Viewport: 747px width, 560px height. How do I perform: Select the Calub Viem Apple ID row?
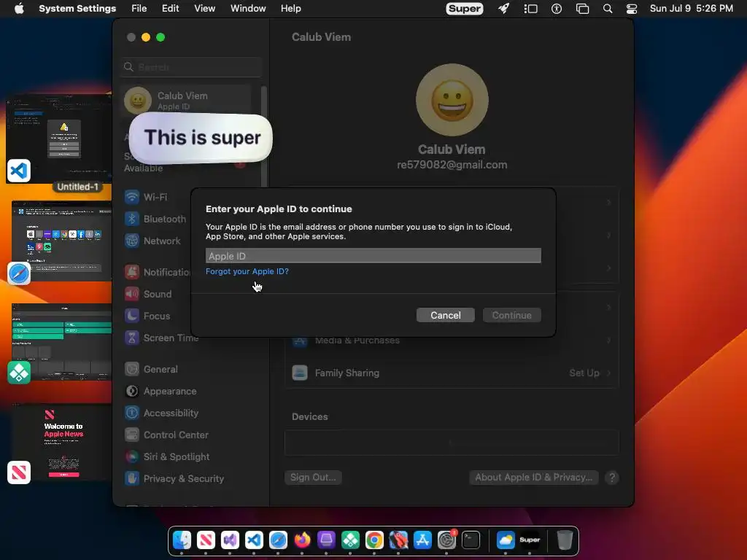tap(187, 101)
